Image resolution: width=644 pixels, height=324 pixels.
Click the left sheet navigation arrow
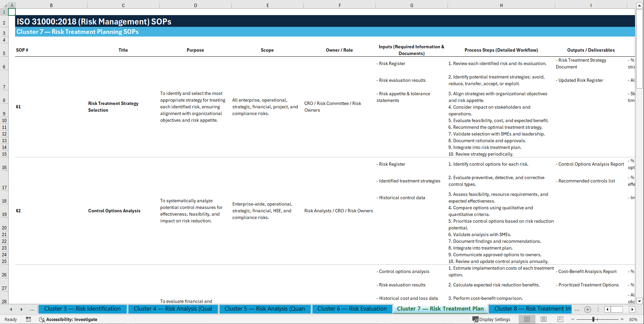coord(11,309)
